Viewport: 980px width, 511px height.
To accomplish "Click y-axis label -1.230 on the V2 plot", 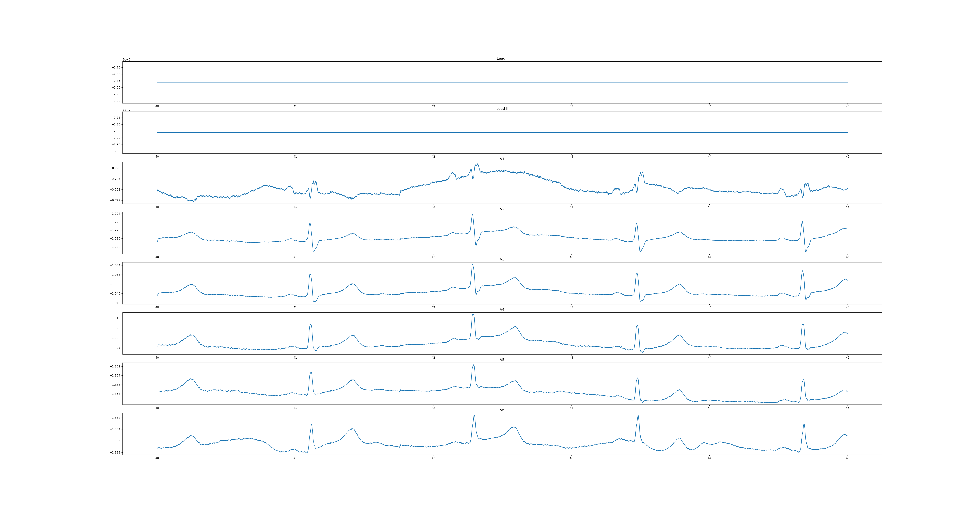I will point(115,238).
